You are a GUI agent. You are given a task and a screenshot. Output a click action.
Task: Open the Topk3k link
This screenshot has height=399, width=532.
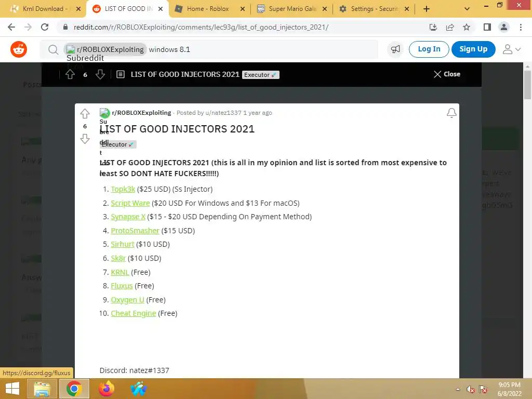point(123,189)
